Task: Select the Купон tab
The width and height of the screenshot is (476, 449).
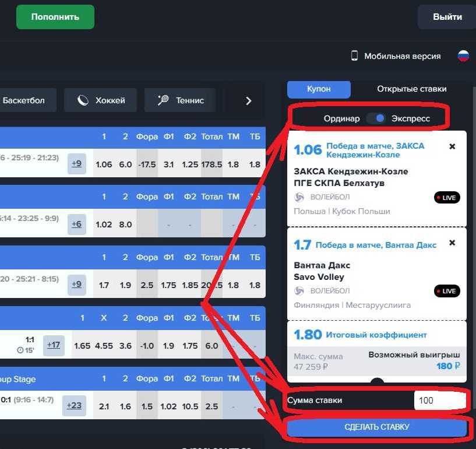Action: pos(319,89)
